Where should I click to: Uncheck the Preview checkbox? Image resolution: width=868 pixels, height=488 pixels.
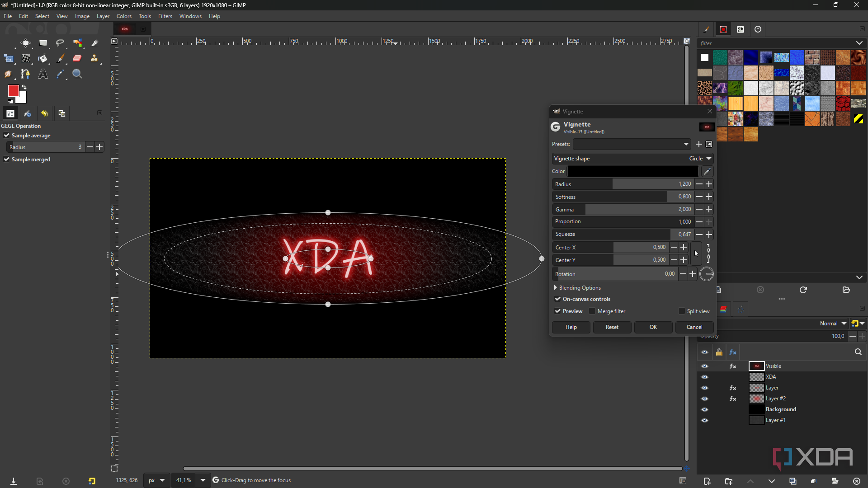[558, 311]
